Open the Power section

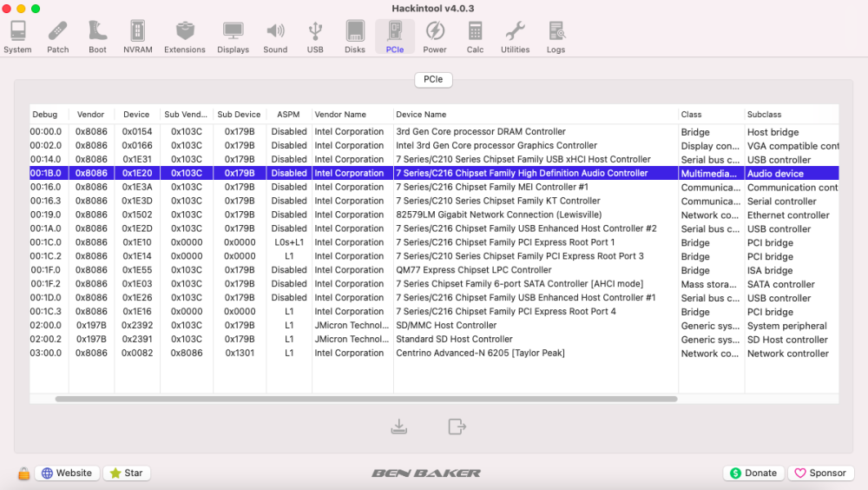point(435,37)
